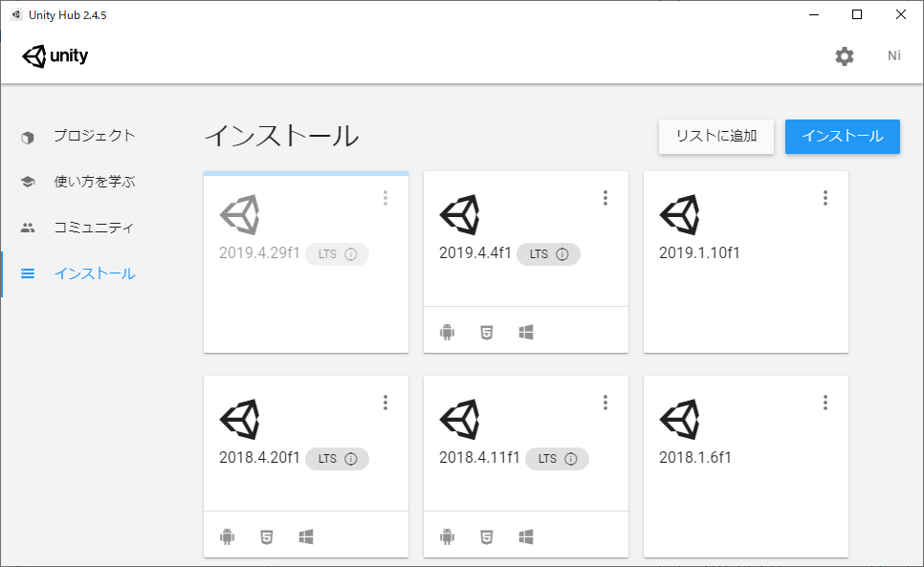
Task: Click the LTS info badge on 2019.4.4f1
Action: click(549, 254)
